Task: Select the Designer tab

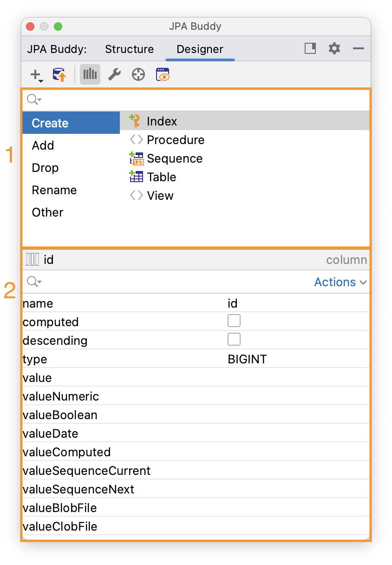Action: [x=200, y=49]
